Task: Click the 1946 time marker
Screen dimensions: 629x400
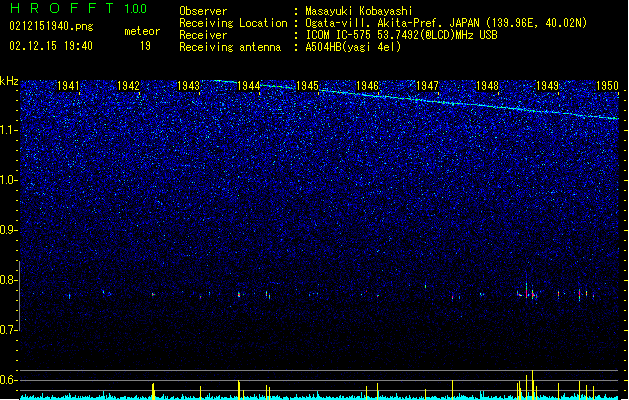Action: pos(367,85)
